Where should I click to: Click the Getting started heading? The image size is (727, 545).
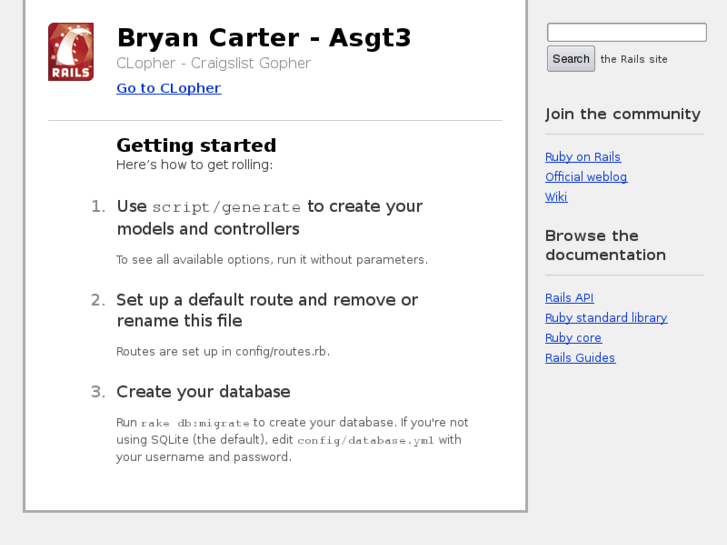pyautogui.click(x=196, y=145)
